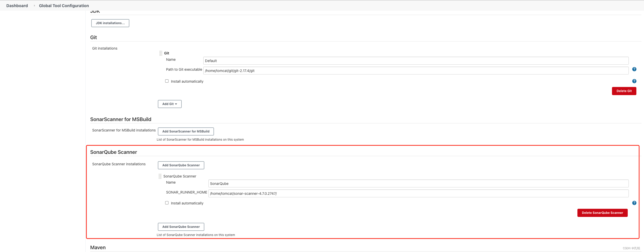644x252 pixels.
Task: Open help for Path to Git executable
Action: (x=634, y=69)
